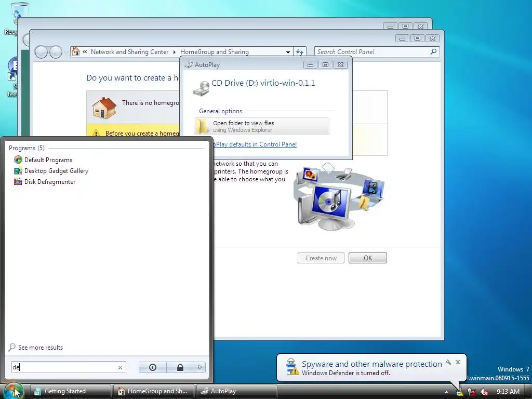Screen dimensions: 532x399
Task: Click the search magnifier in Control Panel
Action: click(433, 51)
